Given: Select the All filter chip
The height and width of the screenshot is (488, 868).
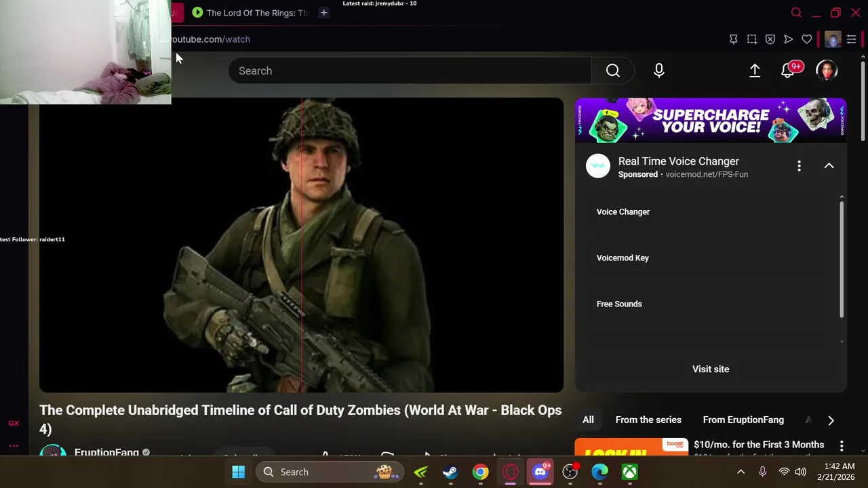Looking at the screenshot, I should [x=588, y=420].
